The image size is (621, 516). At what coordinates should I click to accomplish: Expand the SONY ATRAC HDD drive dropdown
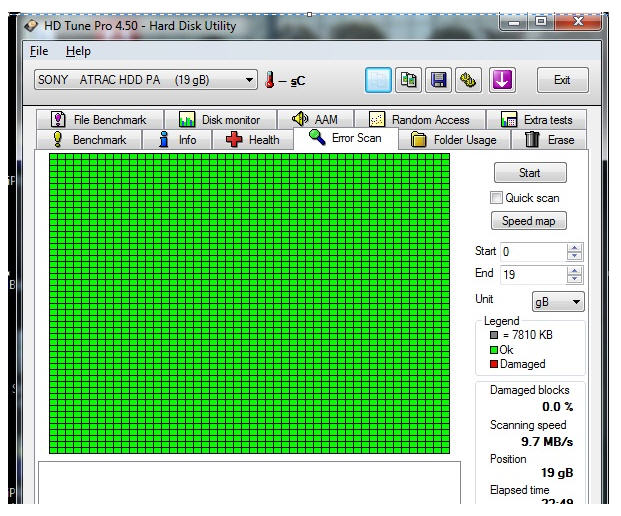coord(250,80)
